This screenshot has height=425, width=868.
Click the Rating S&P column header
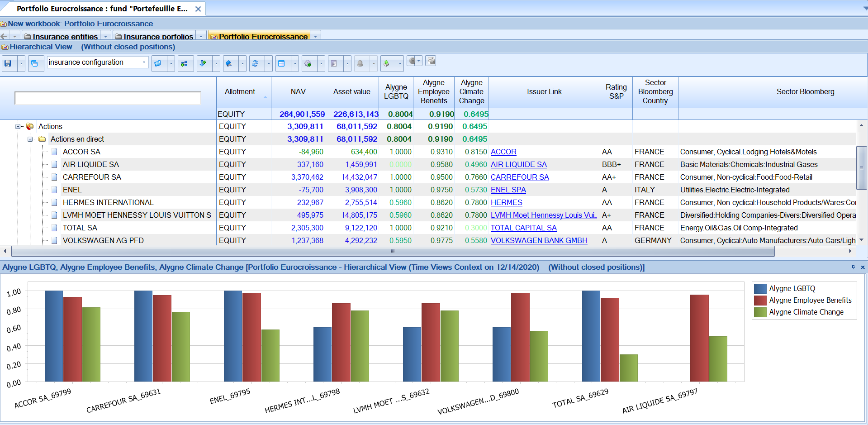(x=616, y=92)
